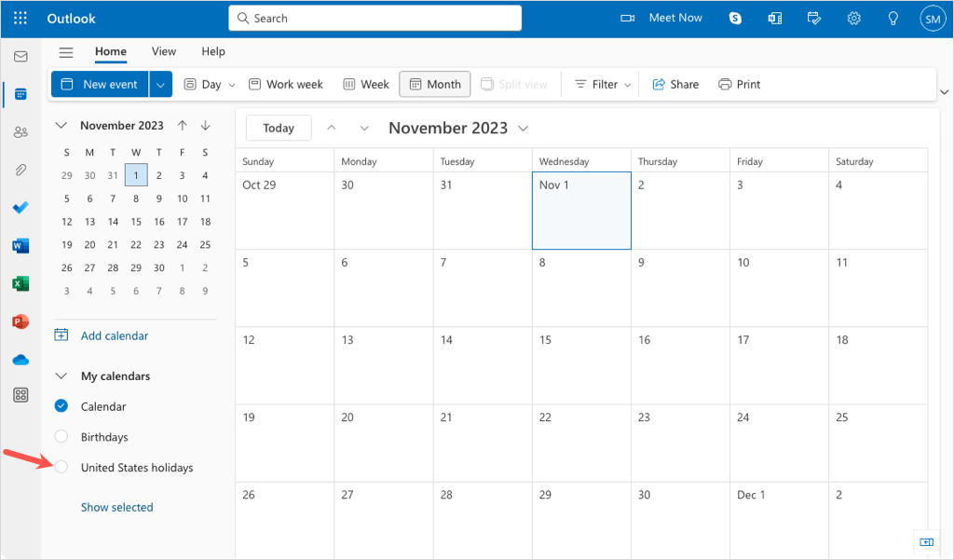Screen dimensions: 954x560
Task: Enable United States holidays calendar
Action: tap(61, 468)
